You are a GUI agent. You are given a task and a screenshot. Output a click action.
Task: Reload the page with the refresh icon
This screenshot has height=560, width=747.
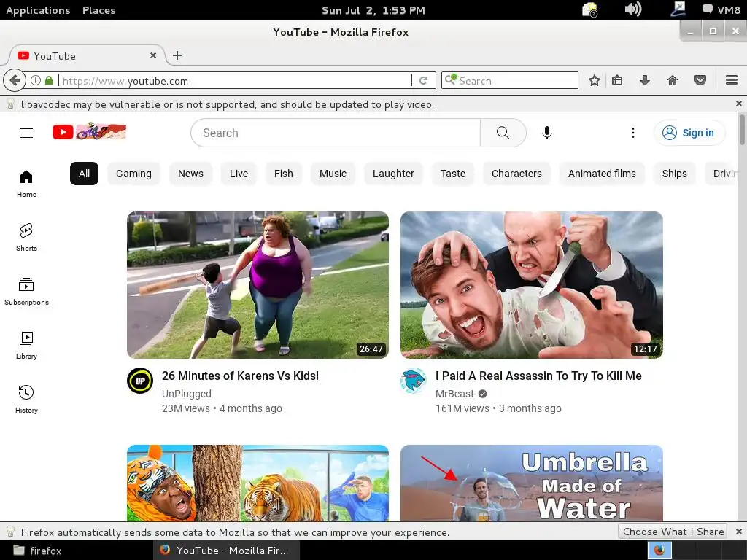(x=424, y=80)
